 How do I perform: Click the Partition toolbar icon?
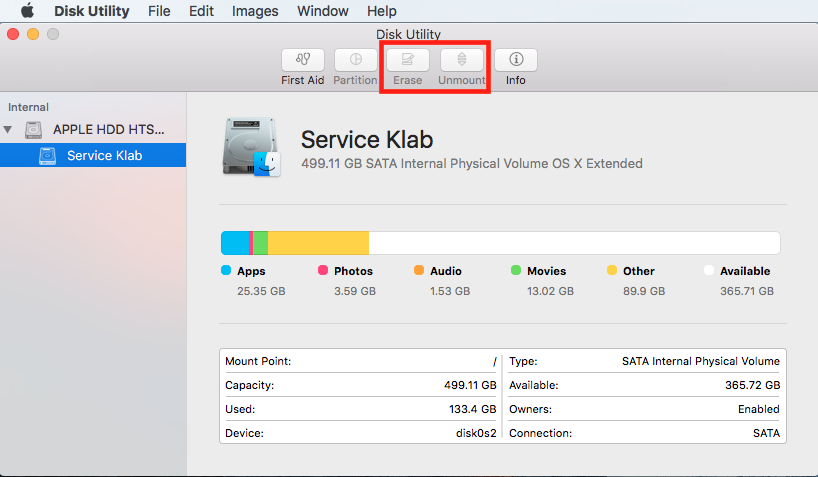click(x=355, y=60)
